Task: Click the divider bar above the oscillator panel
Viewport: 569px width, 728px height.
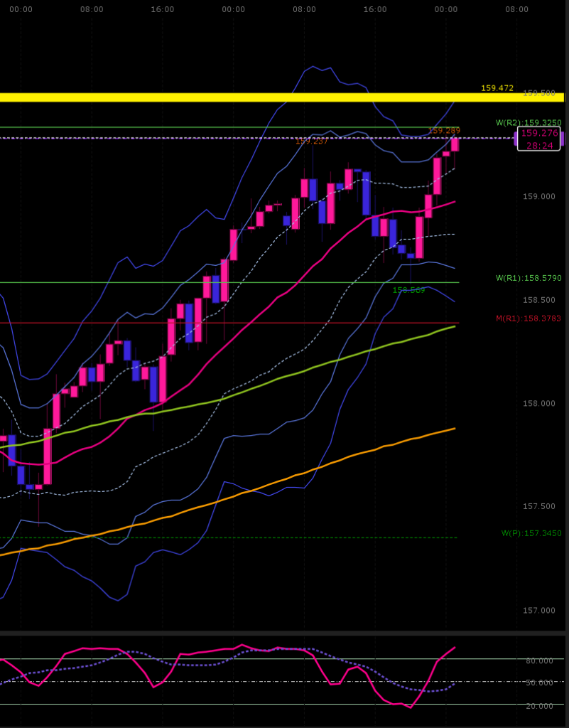Action: point(284,632)
